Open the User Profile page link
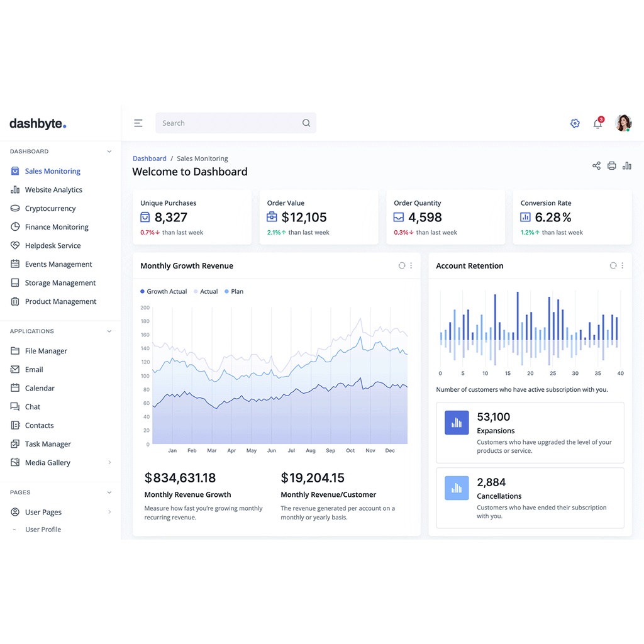The image size is (644, 644). (x=43, y=530)
